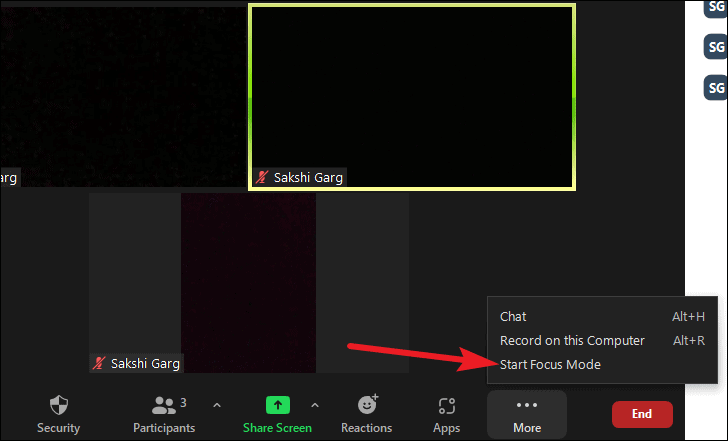Viewport: 728px width, 441px height.
Task: Click the red End button
Action: 642,414
